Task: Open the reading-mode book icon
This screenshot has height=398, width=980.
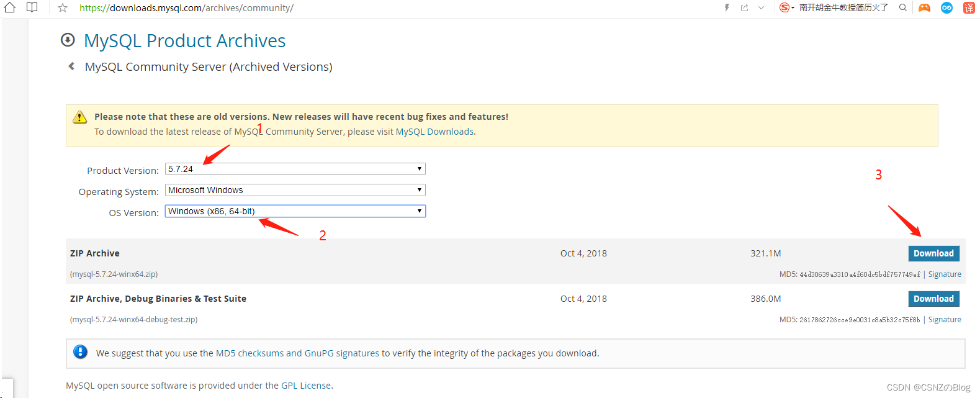Action: 32,7
